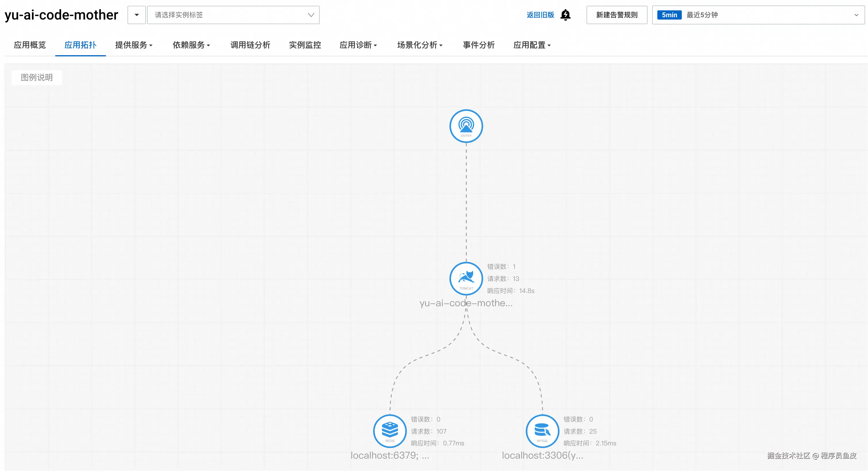Expand the 提供服务 menu
The image size is (868, 471).
click(134, 45)
